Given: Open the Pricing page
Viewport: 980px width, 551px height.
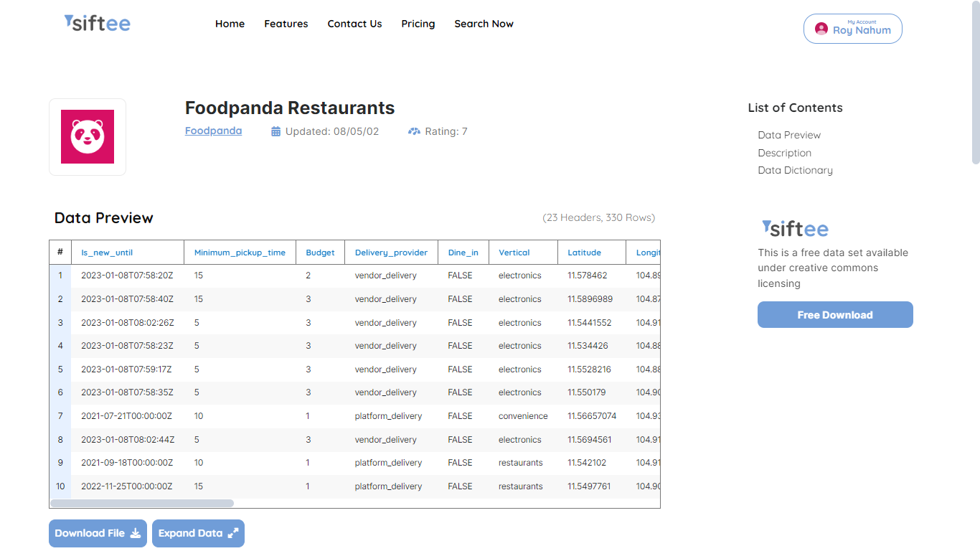Looking at the screenshot, I should [x=418, y=24].
